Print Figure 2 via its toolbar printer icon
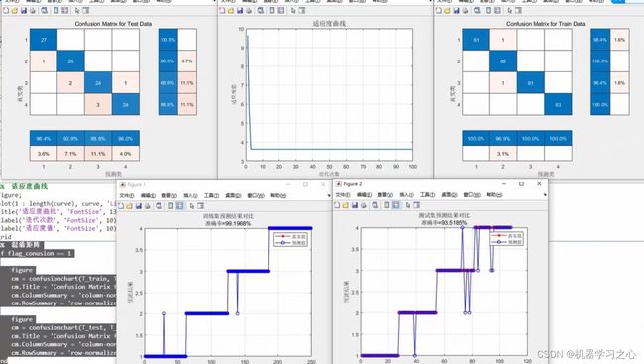The width and height of the screenshot is (644, 364). point(364,205)
